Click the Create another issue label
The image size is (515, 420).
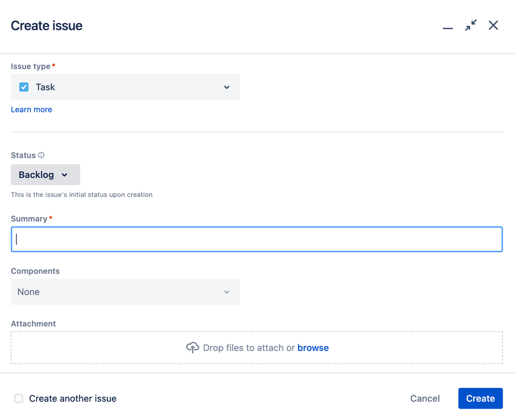coord(73,398)
